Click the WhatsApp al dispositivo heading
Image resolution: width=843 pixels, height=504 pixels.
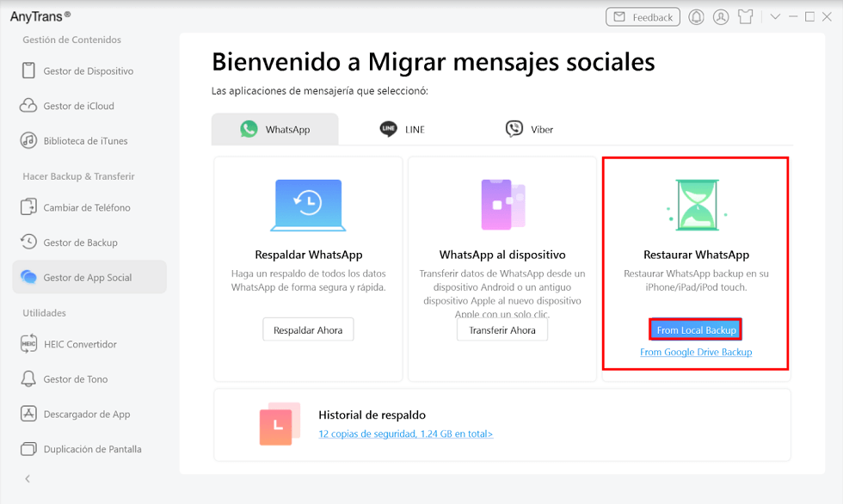pos(502,255)
